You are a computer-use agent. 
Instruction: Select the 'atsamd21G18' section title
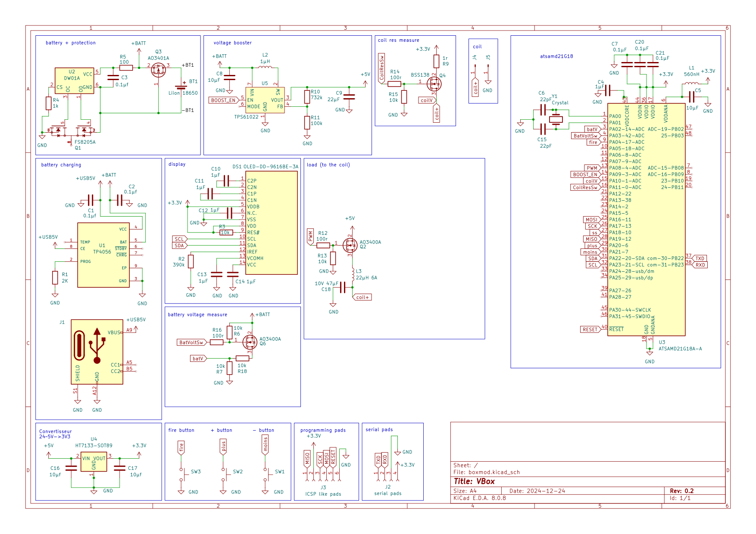(x=556, y=56)
